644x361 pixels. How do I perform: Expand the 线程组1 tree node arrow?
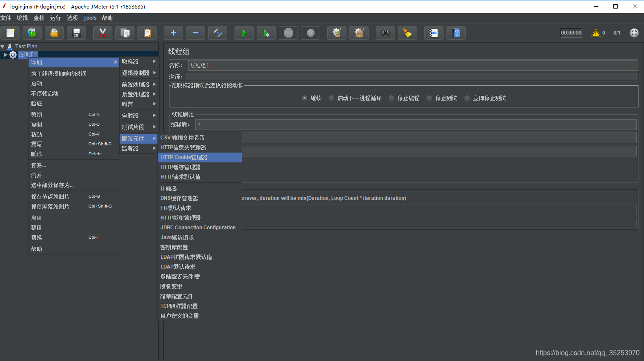coord(6,55)
